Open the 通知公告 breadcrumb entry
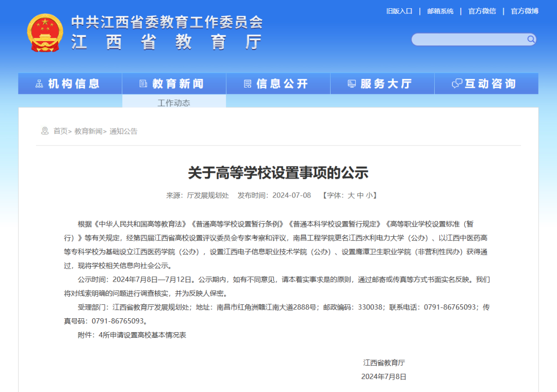The width and height of the screenshot is (557, 392). pos(124,131)
